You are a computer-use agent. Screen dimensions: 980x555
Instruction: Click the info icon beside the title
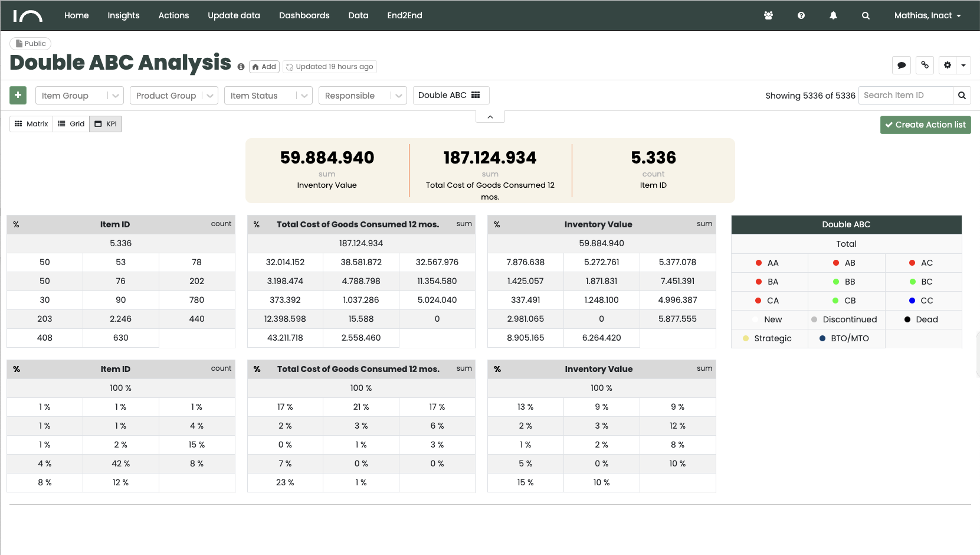click(x=241, y=67)
